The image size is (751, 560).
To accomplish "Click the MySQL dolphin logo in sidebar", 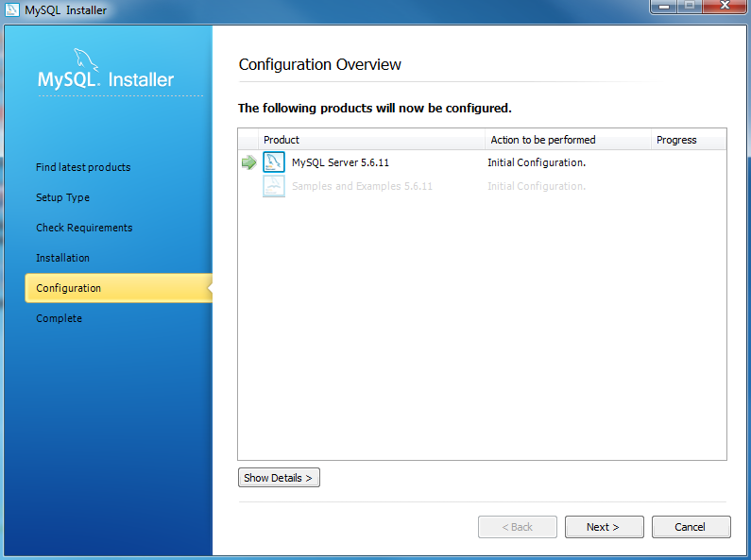I will pos(86,60).
